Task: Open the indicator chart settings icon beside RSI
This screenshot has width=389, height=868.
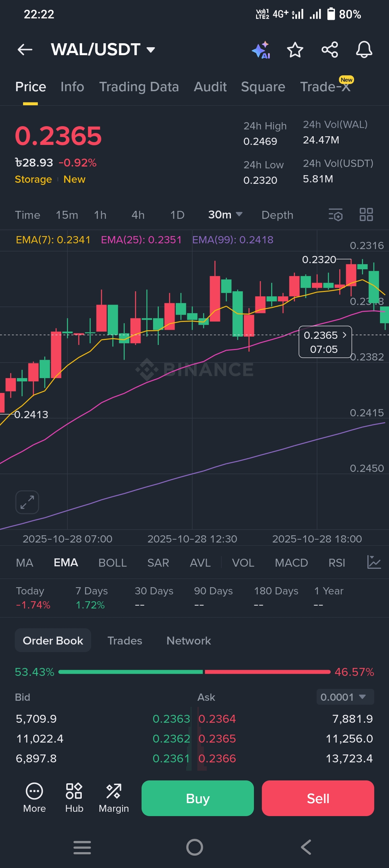Action: coord(374,562)
